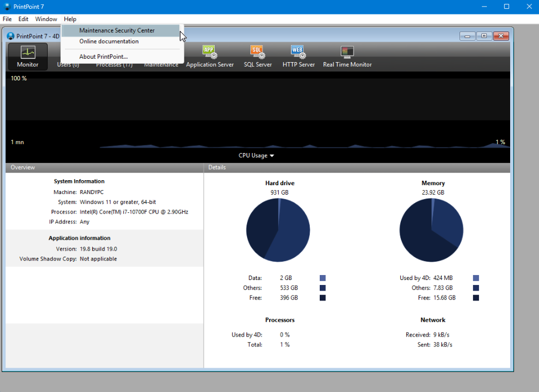Screen dimensions: 539x392
Task: Click the Overview panel header
Action: [x=104, y=167]
